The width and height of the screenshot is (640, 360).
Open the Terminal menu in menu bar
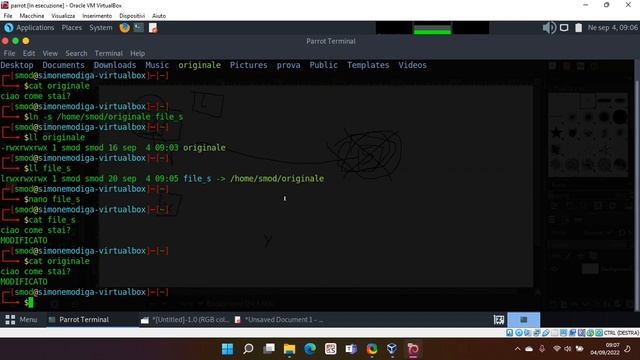108,53
